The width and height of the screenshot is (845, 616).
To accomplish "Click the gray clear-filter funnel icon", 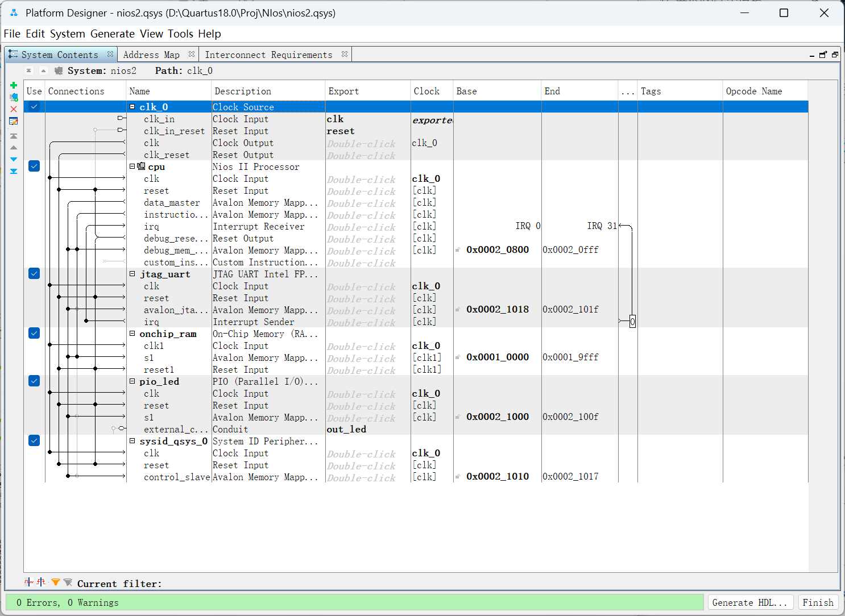I will 68,582.
